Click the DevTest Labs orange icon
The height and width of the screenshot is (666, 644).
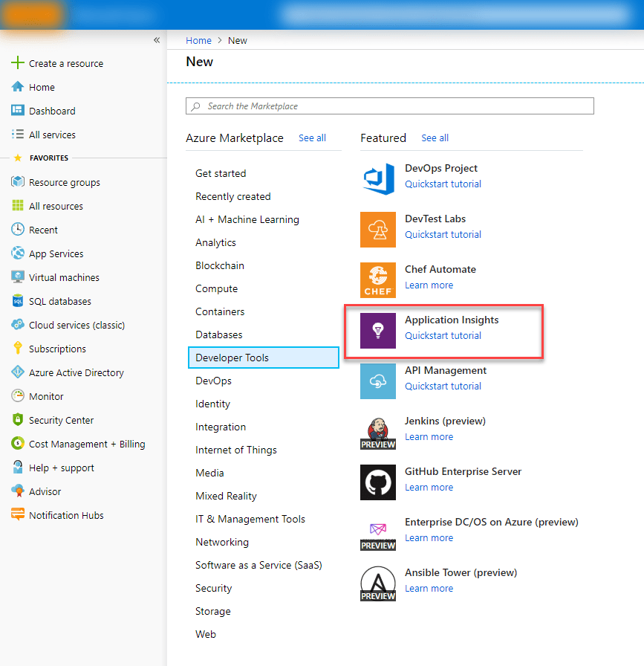pyautogui.click(x=378, y=230)
